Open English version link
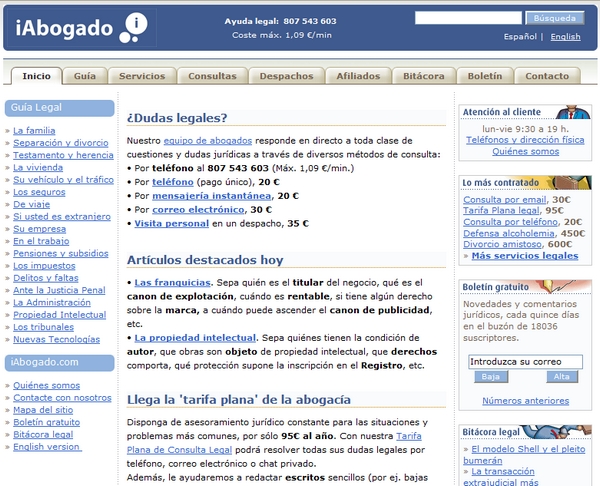The image size is (600, 486). point(47,447)
